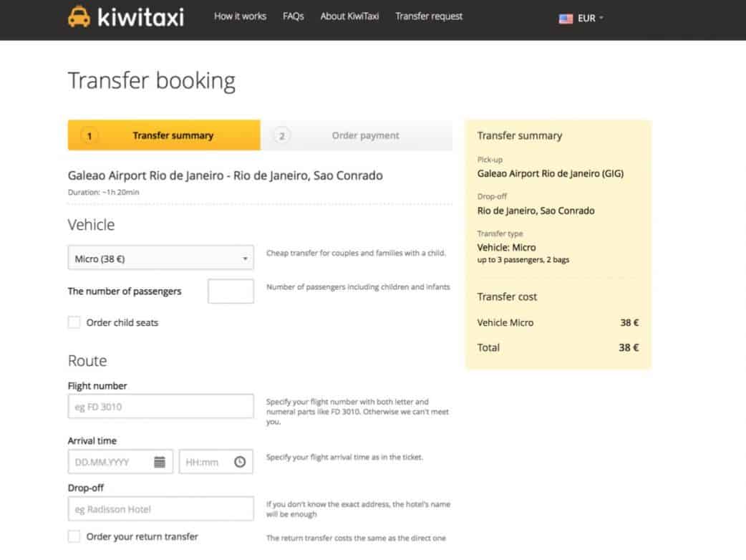Click the step 2 circle badge

281,135
